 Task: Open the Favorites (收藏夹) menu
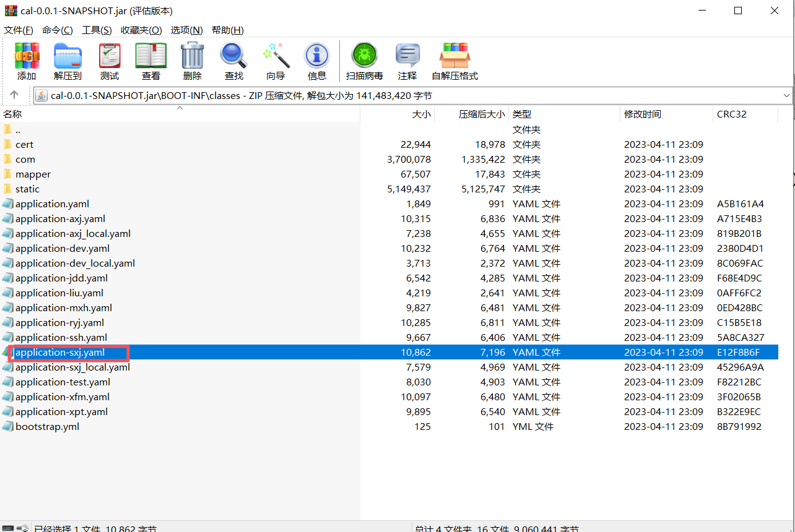pyautogui.click(x=141, y=30)
